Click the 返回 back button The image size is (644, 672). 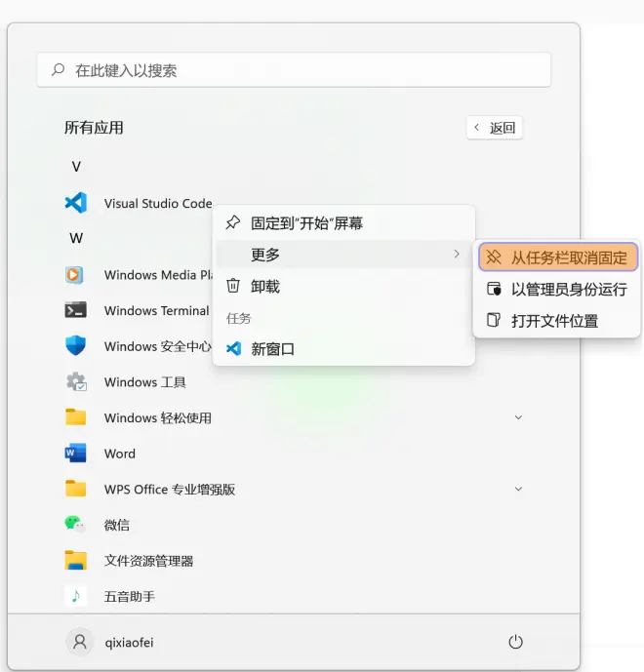[x=495, y=128]
